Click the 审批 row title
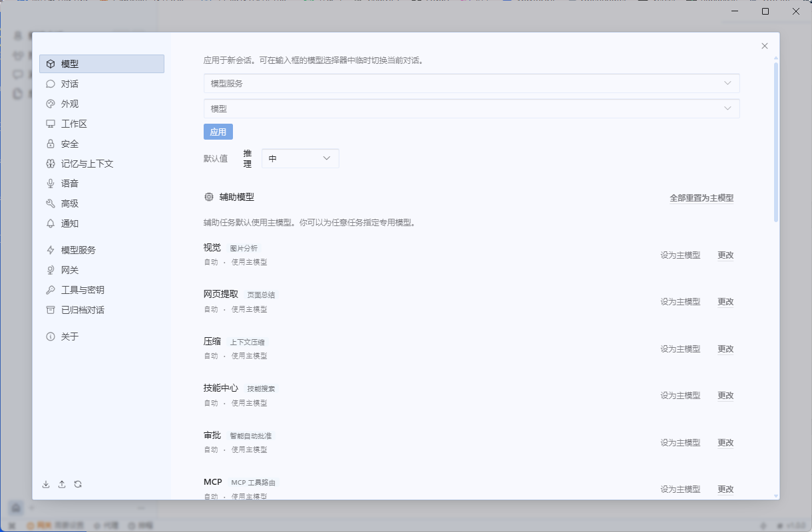This screenshot has width=812, height=532. 212,435
